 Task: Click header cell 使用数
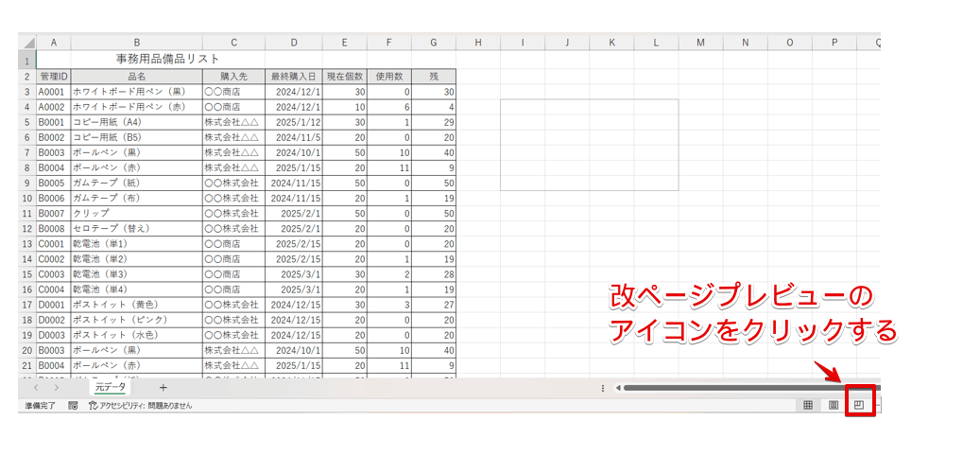coord(389,77)
